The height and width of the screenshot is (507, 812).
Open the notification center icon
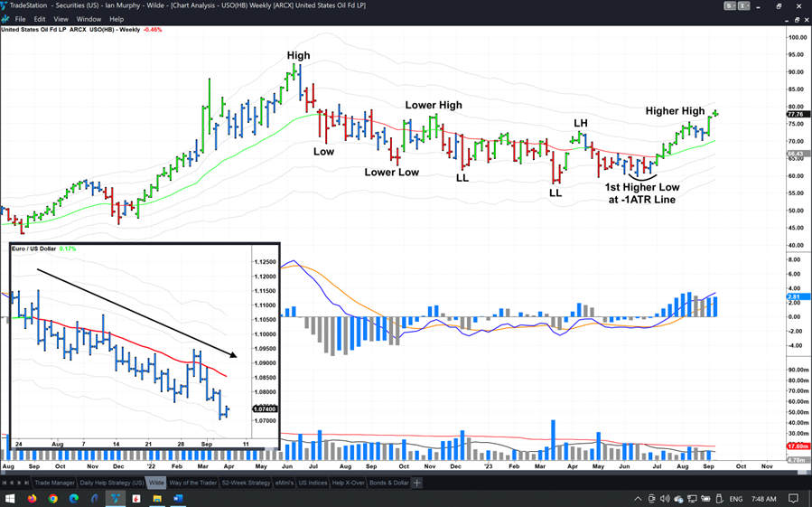794,499
